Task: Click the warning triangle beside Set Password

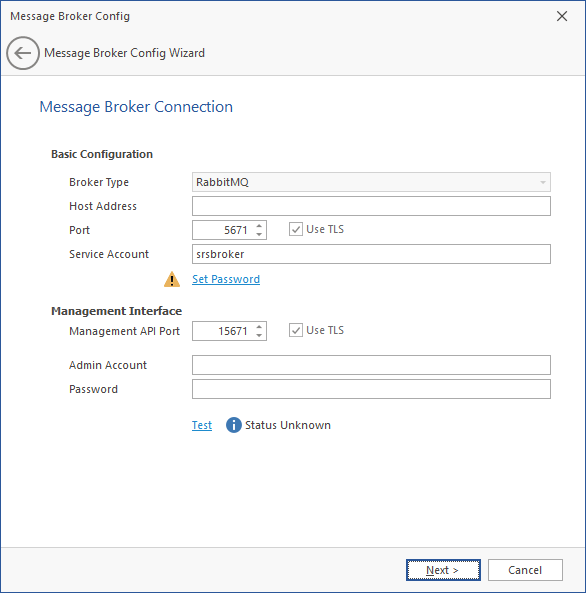Action: click(x=172, y=279)
